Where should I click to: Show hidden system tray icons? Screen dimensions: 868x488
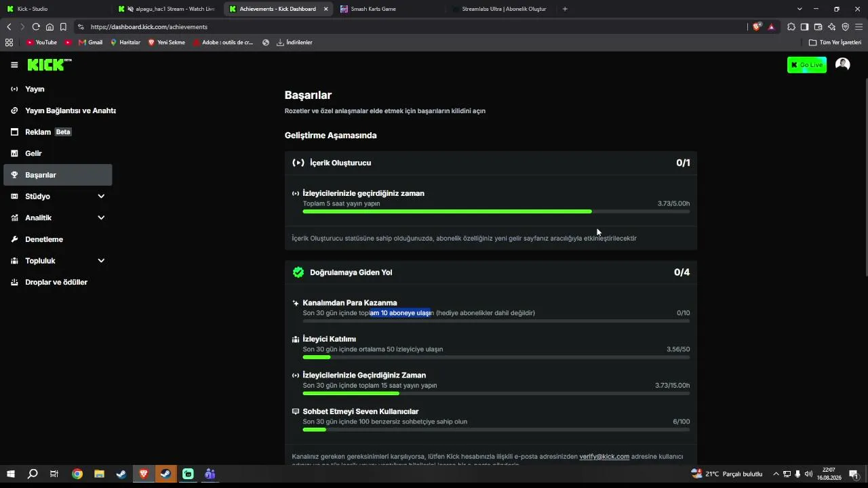coord(776,474)
